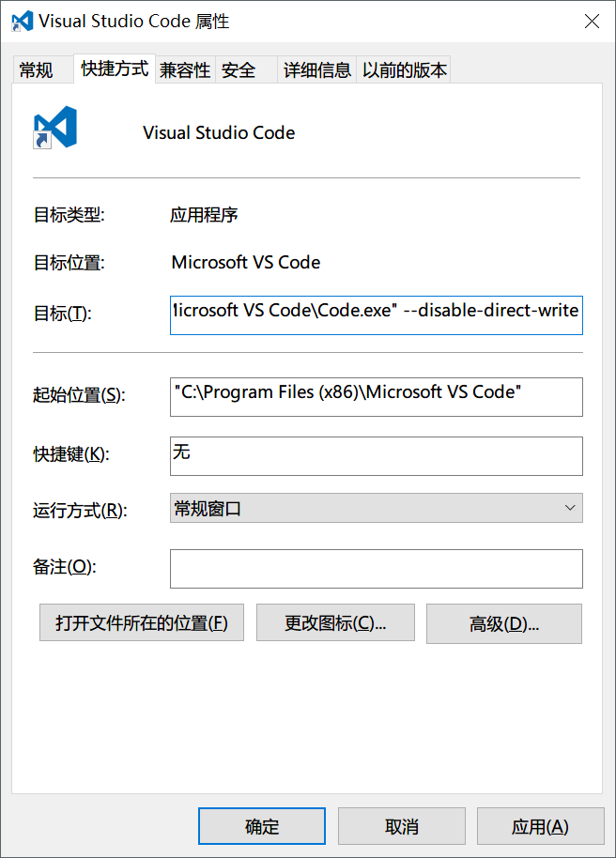
Task: Click the 应用程序 target type value
Action: click(204, 214)
